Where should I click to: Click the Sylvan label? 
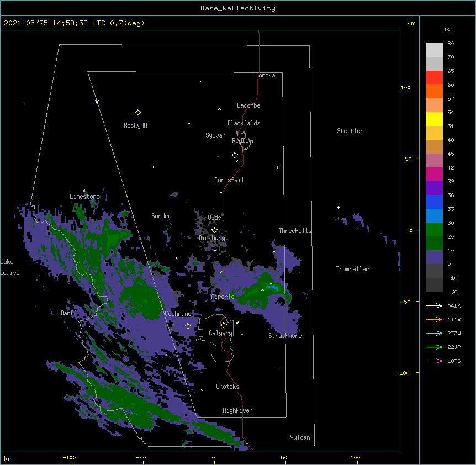click(x=215, y=136)
